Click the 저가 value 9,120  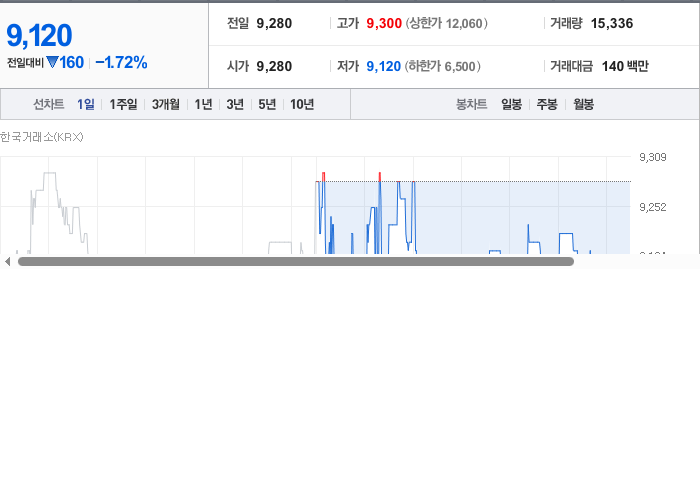click(383, 66)
